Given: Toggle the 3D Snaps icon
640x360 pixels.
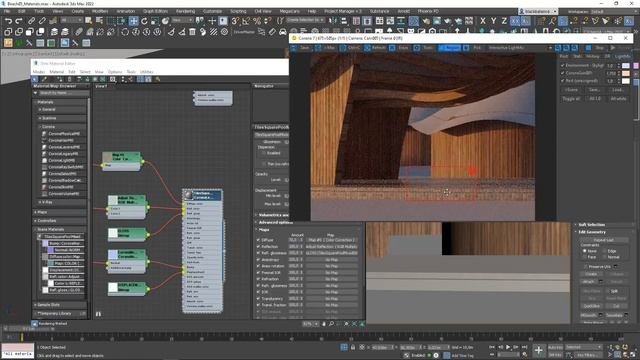Looking at the screenshot, I should (236, 20).
